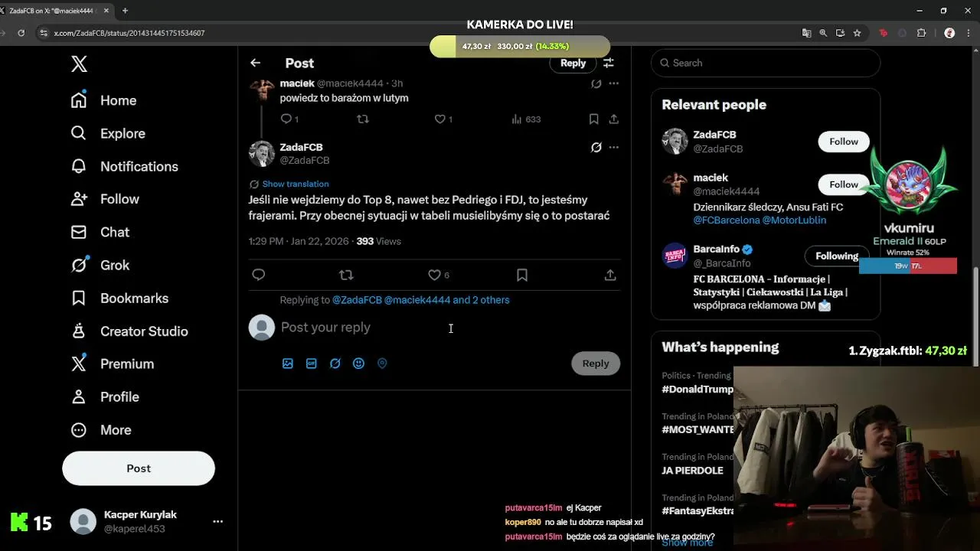Open the Follow sidebar item
980x551 pixels.
point(105,199)
